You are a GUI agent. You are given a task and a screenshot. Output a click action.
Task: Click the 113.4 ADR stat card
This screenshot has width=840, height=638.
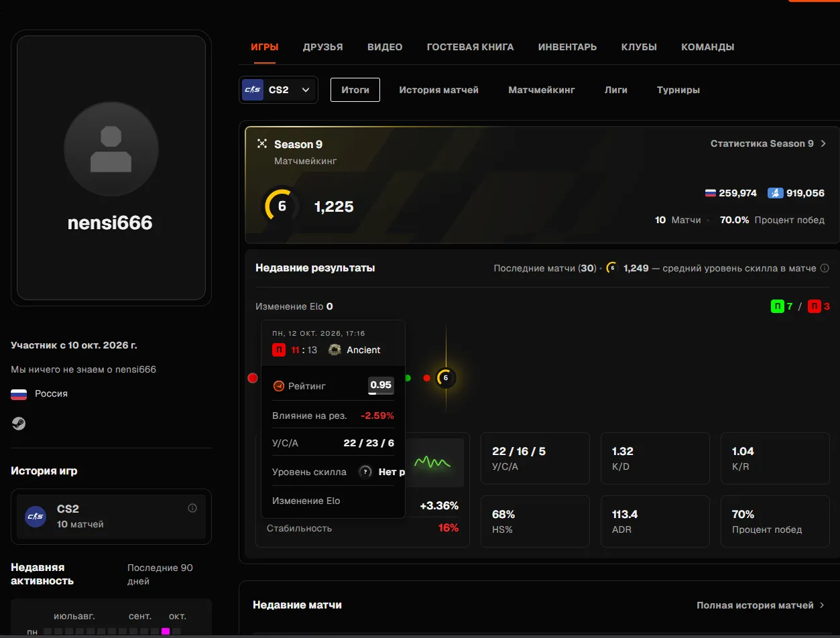655,521
